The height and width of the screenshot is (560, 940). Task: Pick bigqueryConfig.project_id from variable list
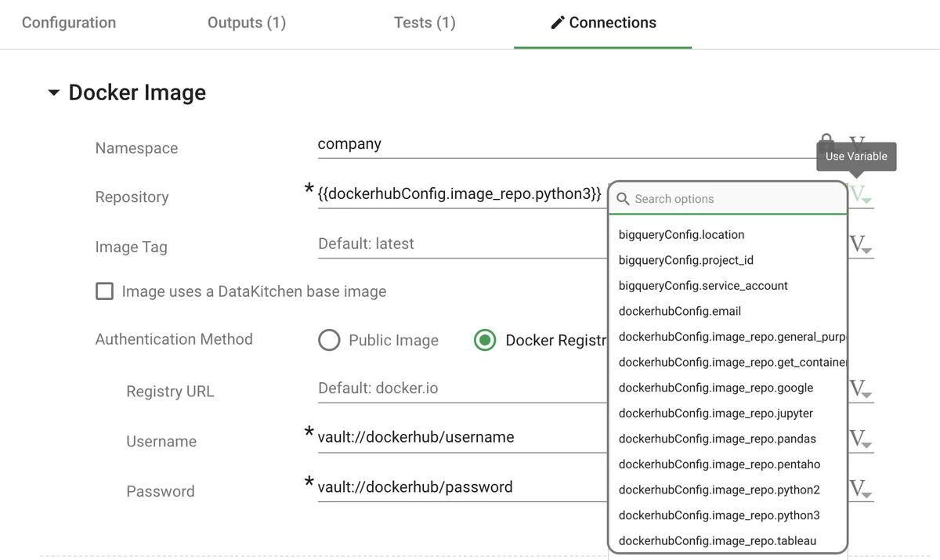coord(685,260)
